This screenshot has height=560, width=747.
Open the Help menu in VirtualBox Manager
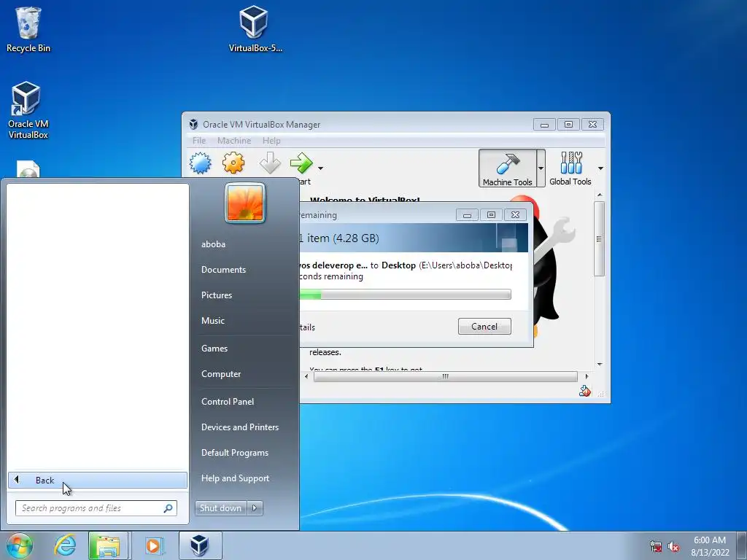(271, 141)
